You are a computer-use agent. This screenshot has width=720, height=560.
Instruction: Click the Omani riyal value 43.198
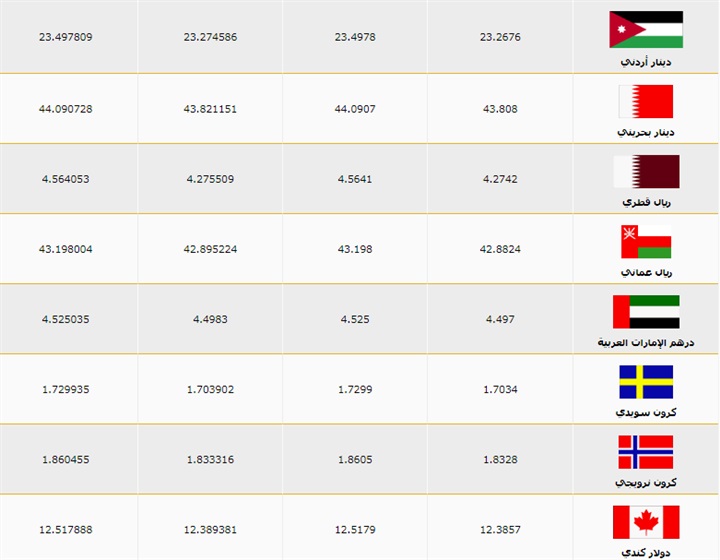click(x=354, y=248)
